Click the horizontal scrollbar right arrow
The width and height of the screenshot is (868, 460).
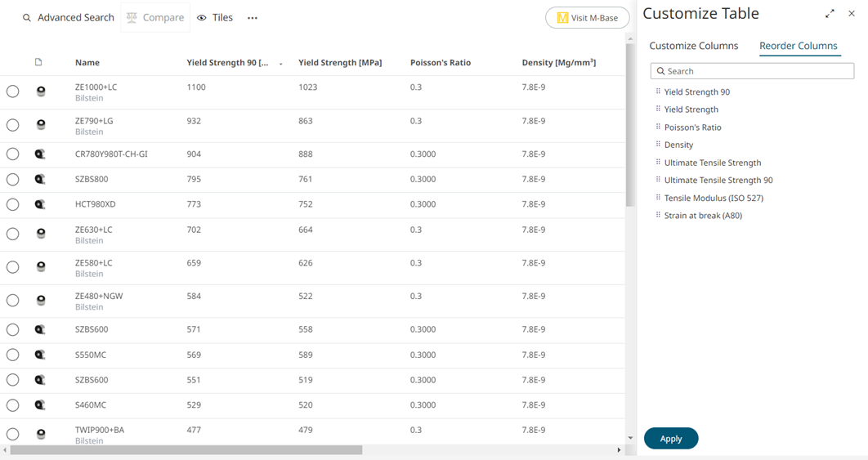point(619,450)
